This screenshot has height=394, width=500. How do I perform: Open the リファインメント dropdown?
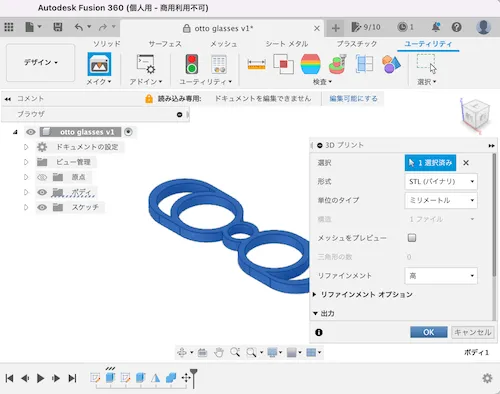[x=441, y=276]
